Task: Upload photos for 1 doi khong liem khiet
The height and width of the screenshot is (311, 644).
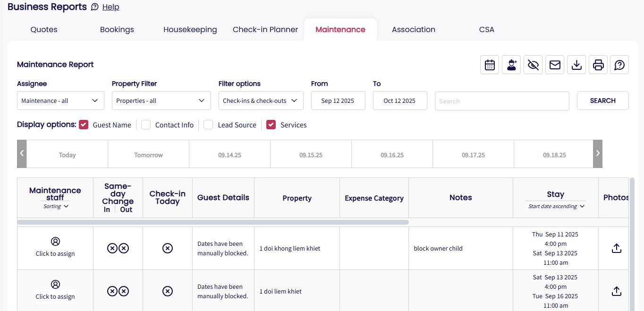Action: (x=616, y=248)
